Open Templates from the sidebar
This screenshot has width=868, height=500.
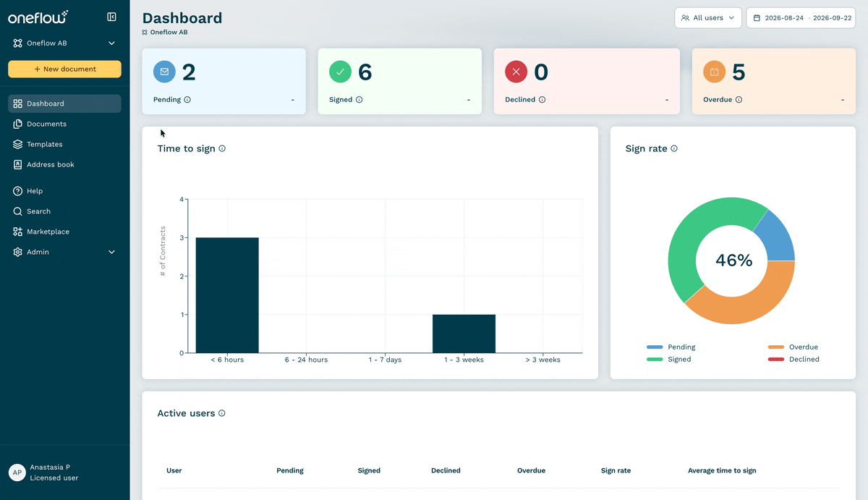coord(64,144)
